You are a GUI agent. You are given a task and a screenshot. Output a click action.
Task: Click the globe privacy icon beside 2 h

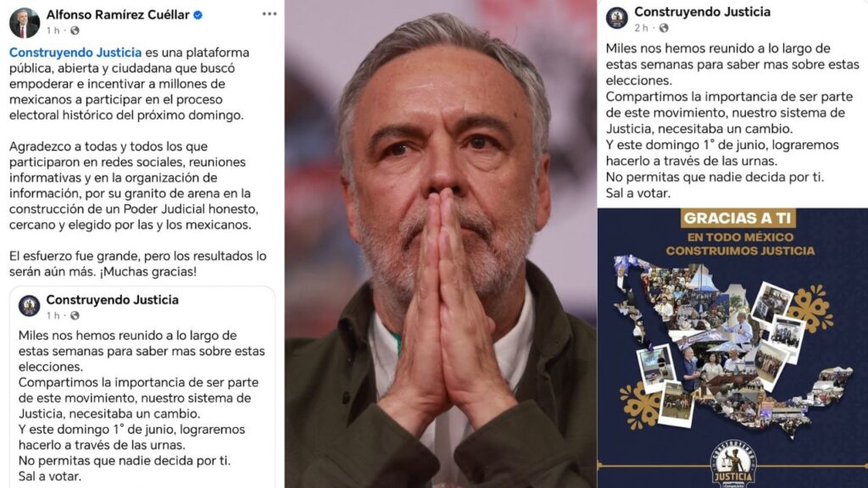663,28
